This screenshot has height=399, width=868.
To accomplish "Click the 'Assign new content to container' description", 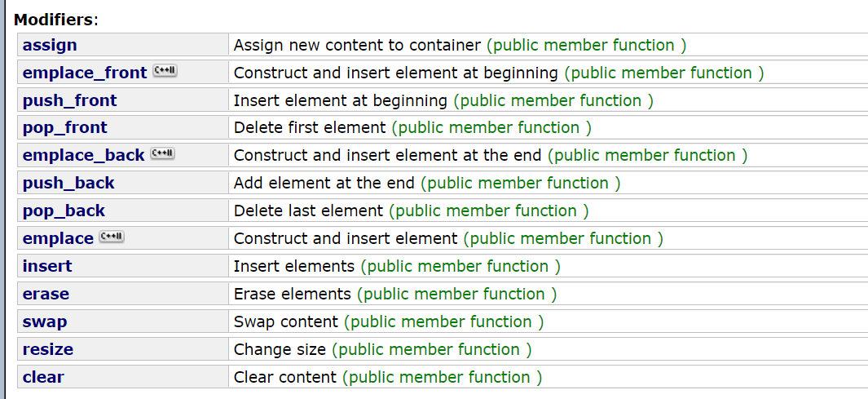I will coord(358,45).
